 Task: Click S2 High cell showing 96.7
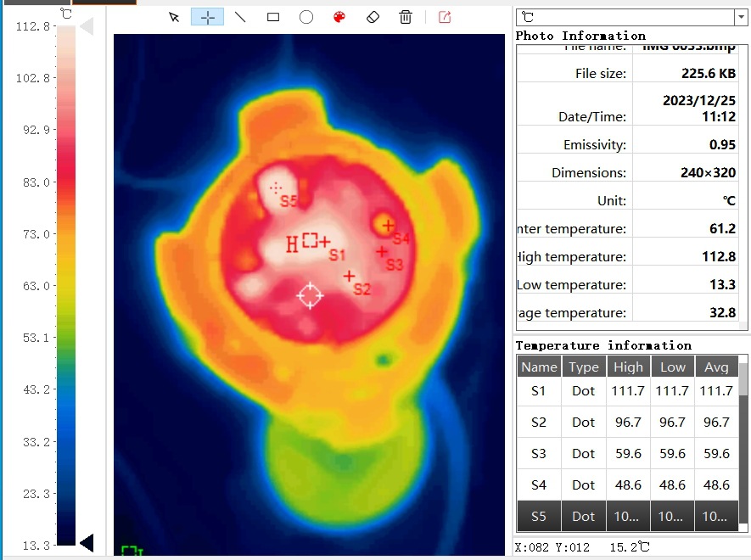pos(628,422)
